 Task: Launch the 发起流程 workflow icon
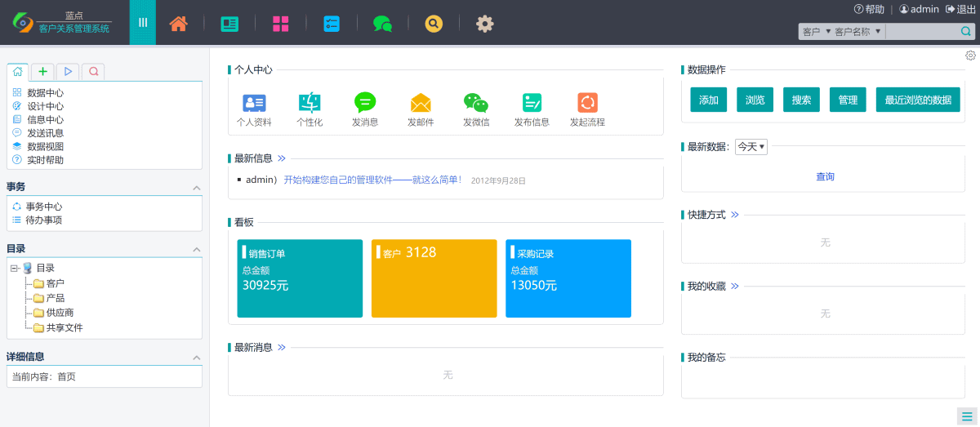587,103
